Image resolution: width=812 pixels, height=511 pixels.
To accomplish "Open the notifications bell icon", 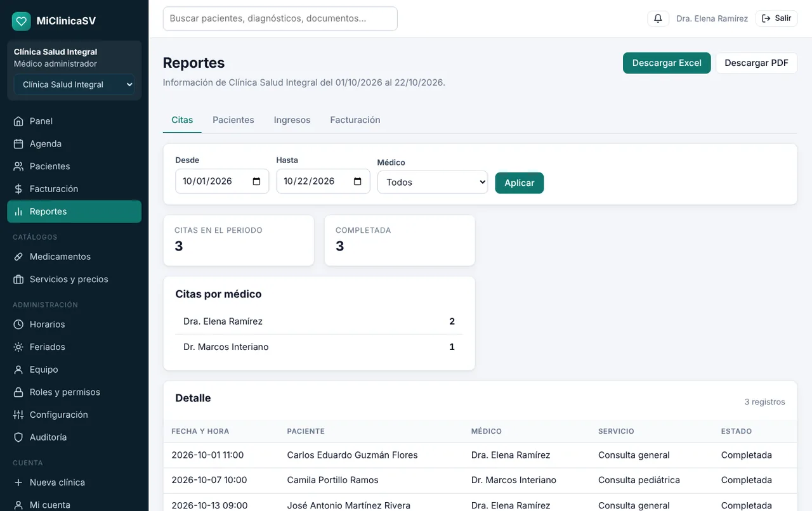I will click(x=658, y=18).
